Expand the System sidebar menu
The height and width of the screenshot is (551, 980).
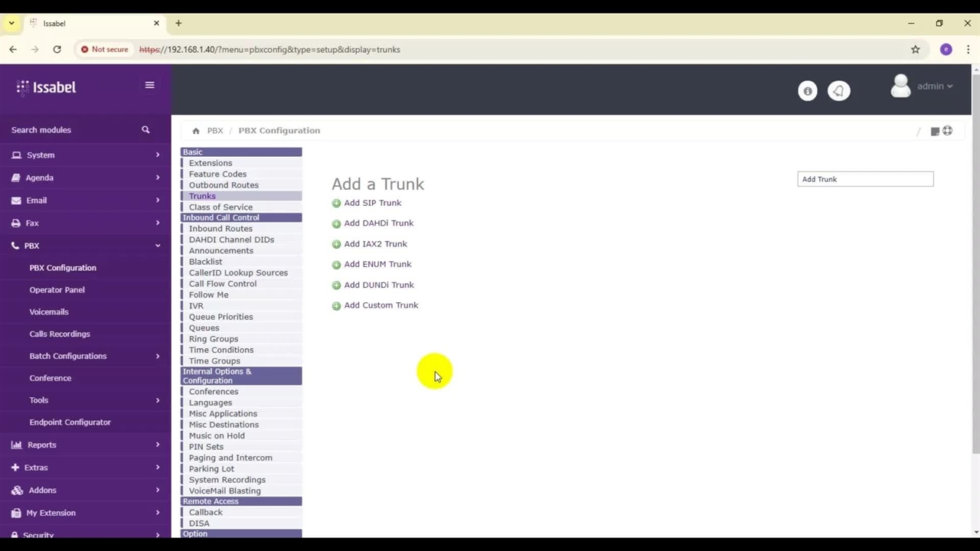84,155
